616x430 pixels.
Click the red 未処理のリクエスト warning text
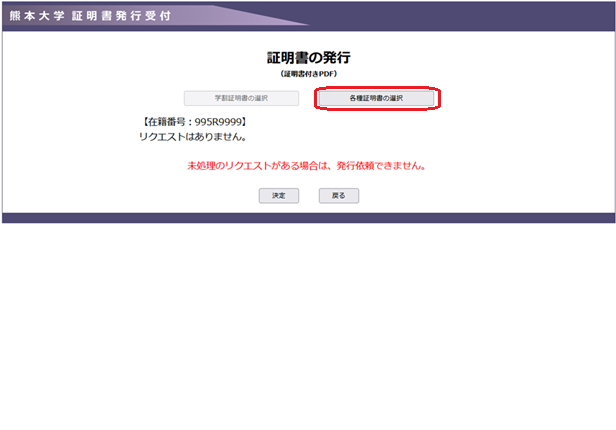click(250, 166)
